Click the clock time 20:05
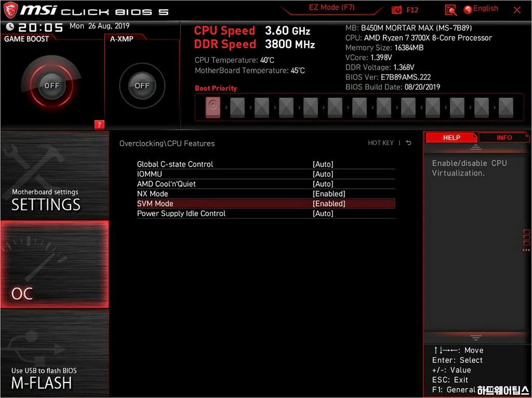532x398 pixels. (x=41, y=27)
